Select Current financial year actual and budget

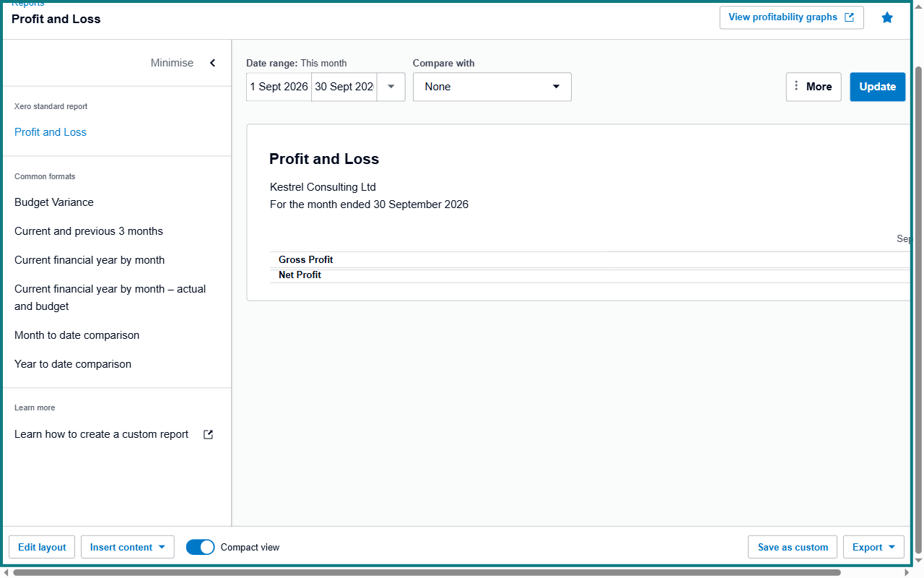pos(110,298)
